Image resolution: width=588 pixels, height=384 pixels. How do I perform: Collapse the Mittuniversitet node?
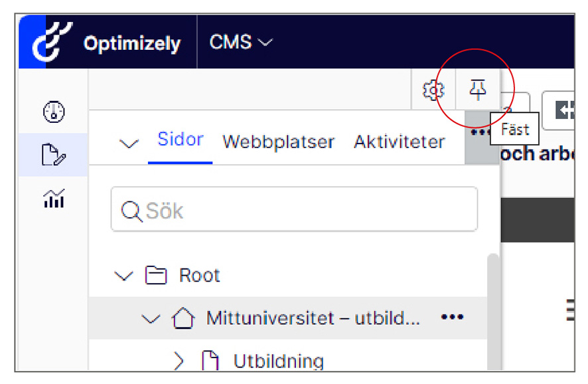coord(151,319)
